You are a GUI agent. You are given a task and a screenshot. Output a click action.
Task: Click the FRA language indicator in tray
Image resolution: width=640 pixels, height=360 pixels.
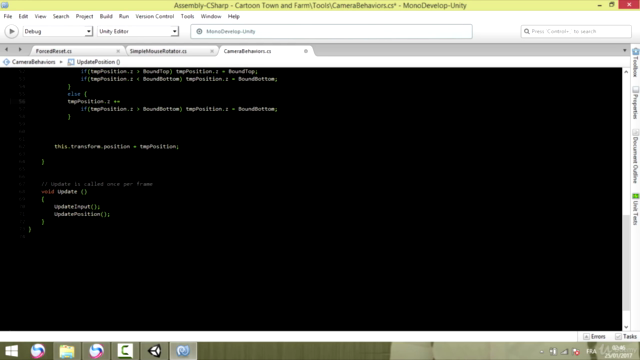(x=591, y=351)
